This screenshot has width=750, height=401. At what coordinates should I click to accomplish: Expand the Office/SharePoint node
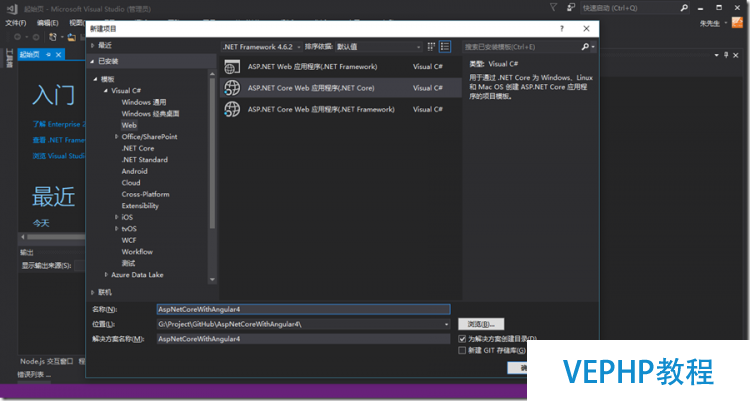click(x=116, y=137)
